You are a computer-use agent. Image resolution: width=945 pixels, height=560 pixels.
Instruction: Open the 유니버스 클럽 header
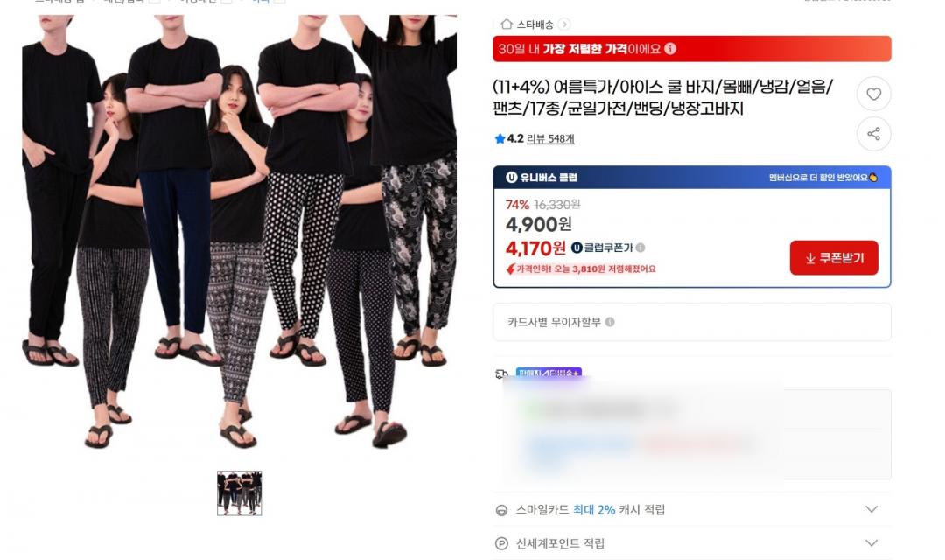point(692,178)
